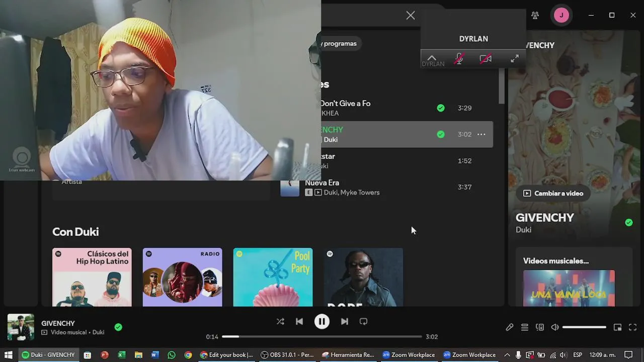Screen dimensions: 644x362
Task: Click the song progress bar
Action: click(322, 336)
